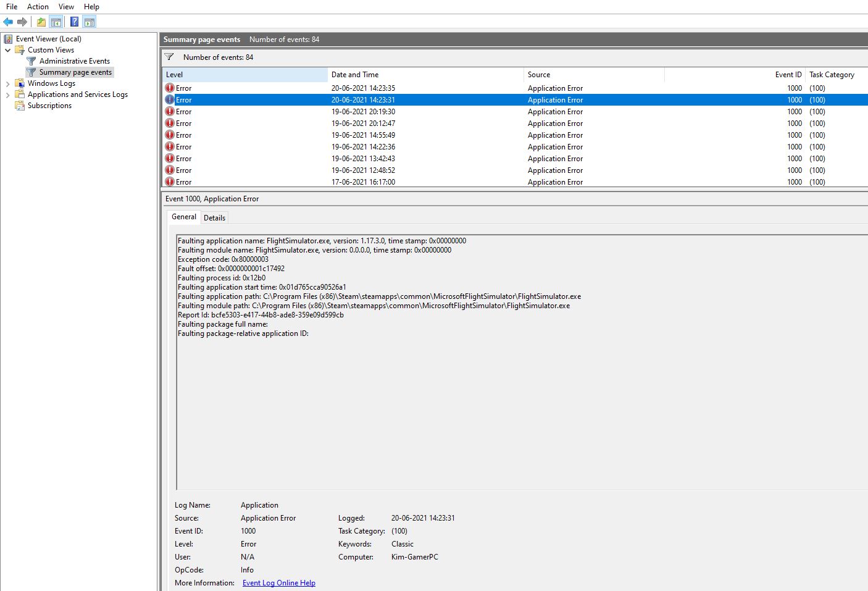Viewport: 868px width, 591px height.
Task: Click the blue Help question mark icon
Action: (x=74, y=22)
